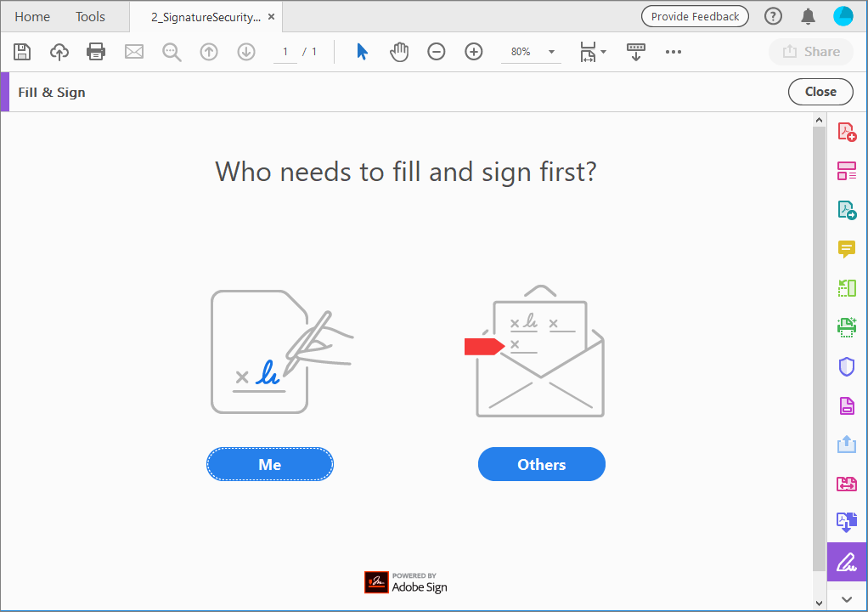Activate the Selection arrow tool

[362, 52]
